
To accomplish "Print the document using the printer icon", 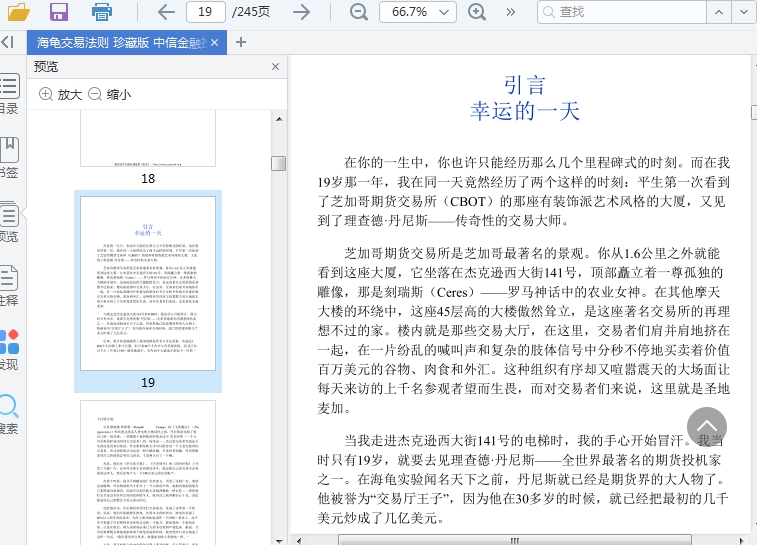I will click(x=102, y=12).
